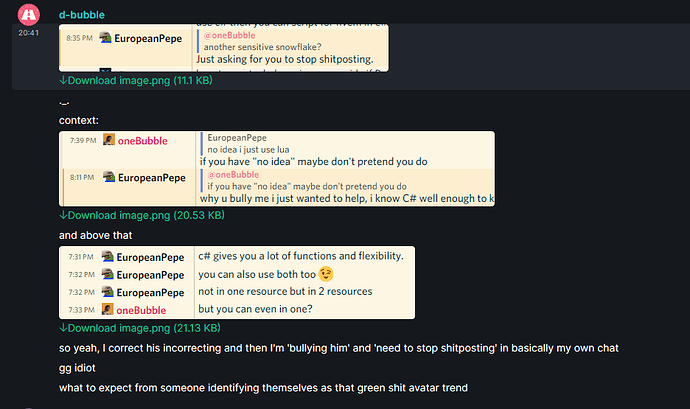
Task: Click oneBubble avatar at 7:39 PM
Action: point(109,140)
